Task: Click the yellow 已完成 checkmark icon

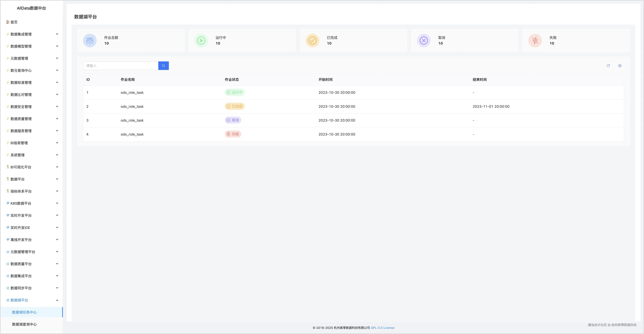Action: (312, 41)
